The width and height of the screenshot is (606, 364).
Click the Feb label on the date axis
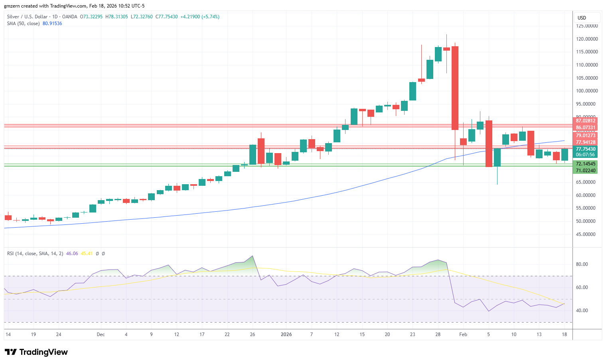[x=463, y=334]
